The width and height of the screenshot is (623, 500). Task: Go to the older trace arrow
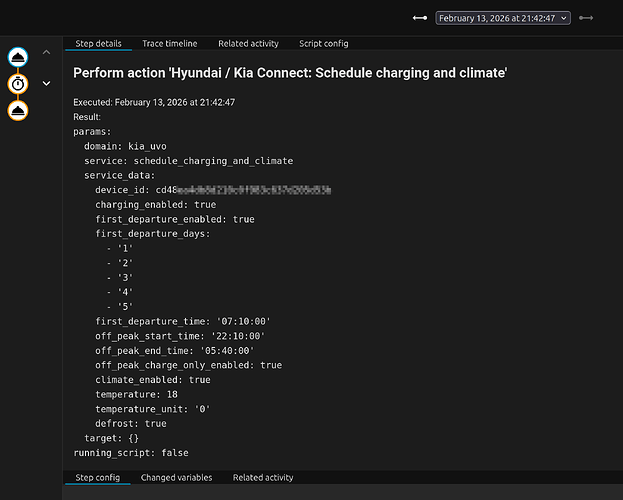tap(420, 18)
